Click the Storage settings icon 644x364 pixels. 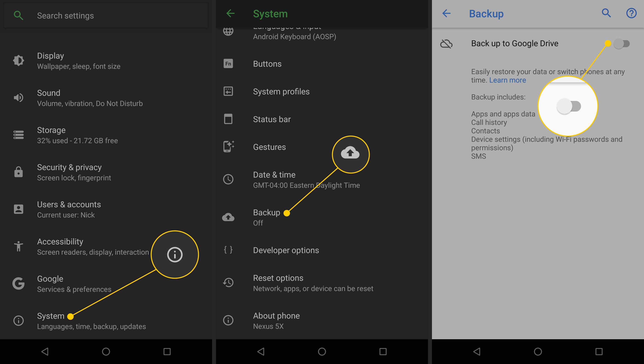coord(18,135)
